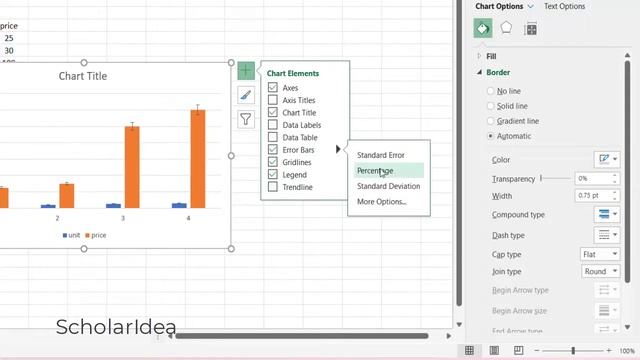The height and width of the screenshot is (360, 640).
Task: Click the orange bar in category 3
Action: tap(132, 167)
